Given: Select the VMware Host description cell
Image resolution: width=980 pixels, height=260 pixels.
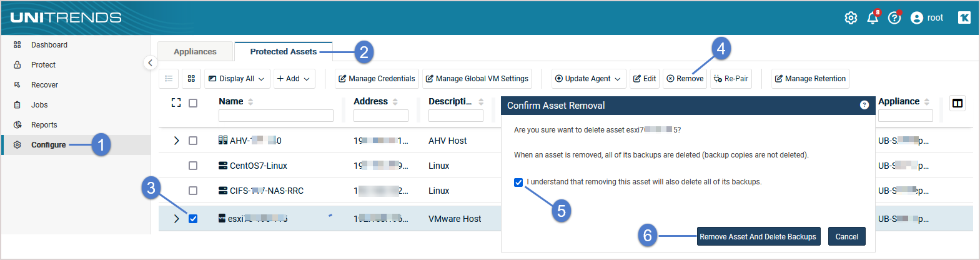Looking at the screenshot, I should click(455, 219).
